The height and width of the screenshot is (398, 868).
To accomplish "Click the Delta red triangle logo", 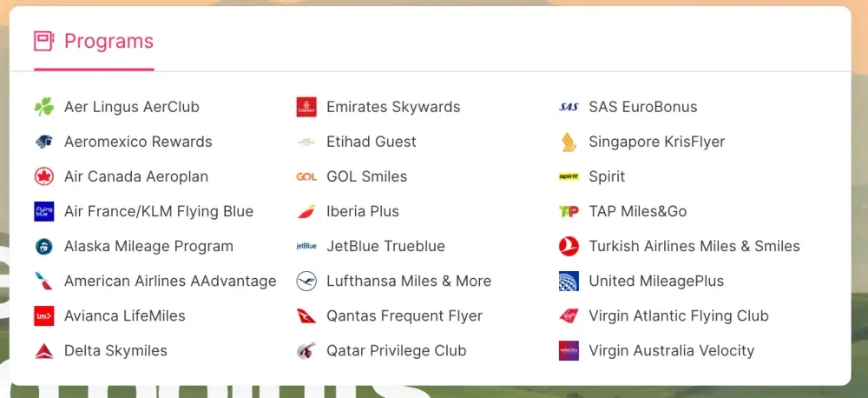I will coord(43,350).
